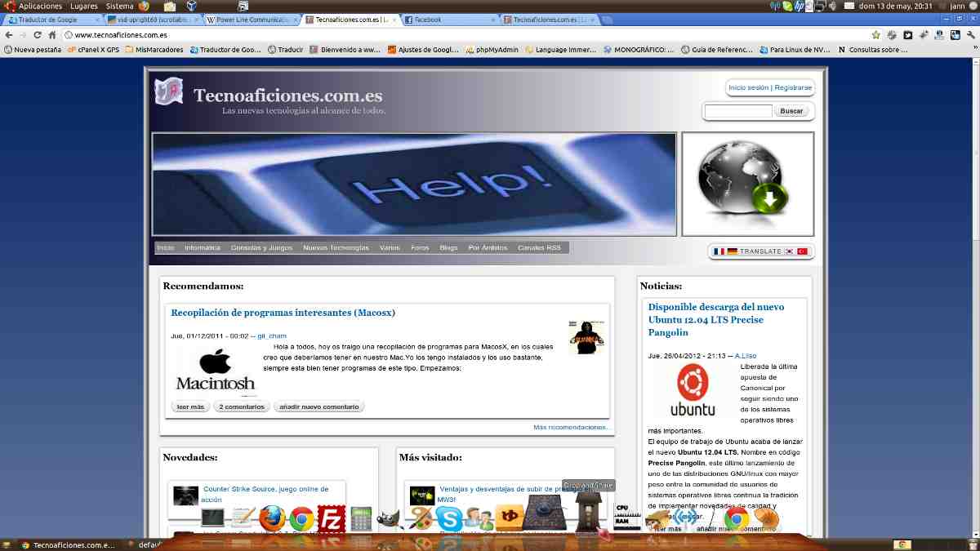Image resolution: width=980 pixels, height=551 pixels.
Task: Open the cPanel X GPS bookmark
Action: point(93,50)
